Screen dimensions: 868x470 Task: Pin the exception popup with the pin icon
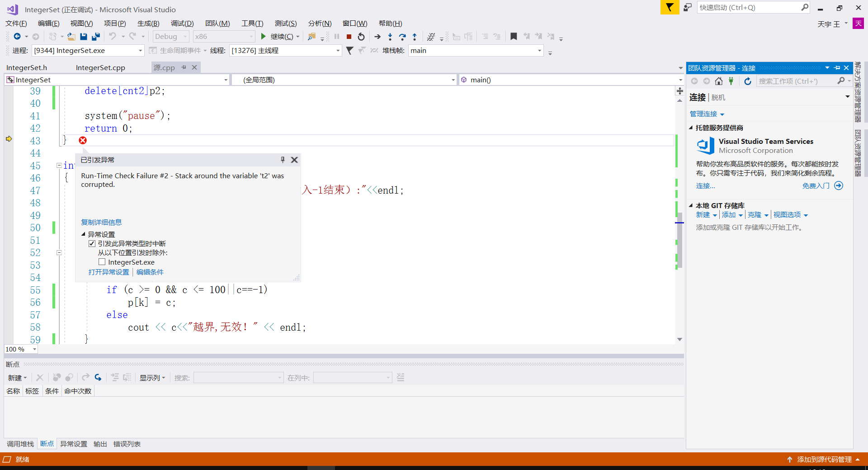(x=283, y=160)
